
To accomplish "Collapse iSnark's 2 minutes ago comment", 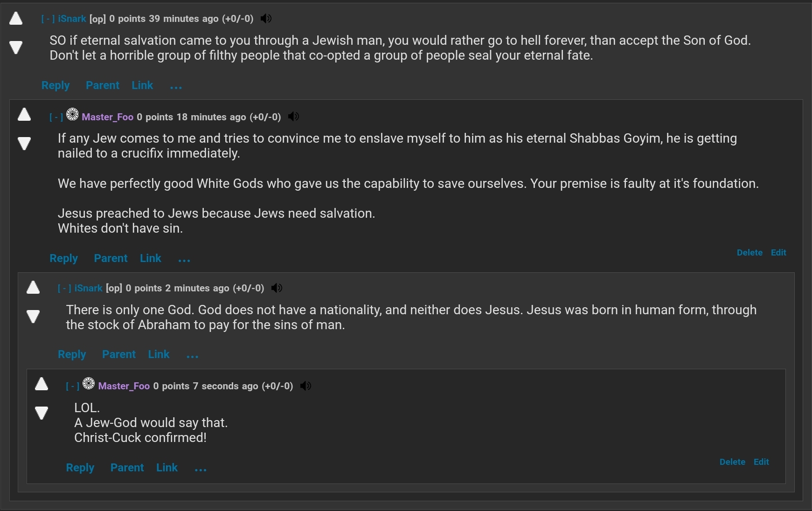I will click(x=64, y=289).
